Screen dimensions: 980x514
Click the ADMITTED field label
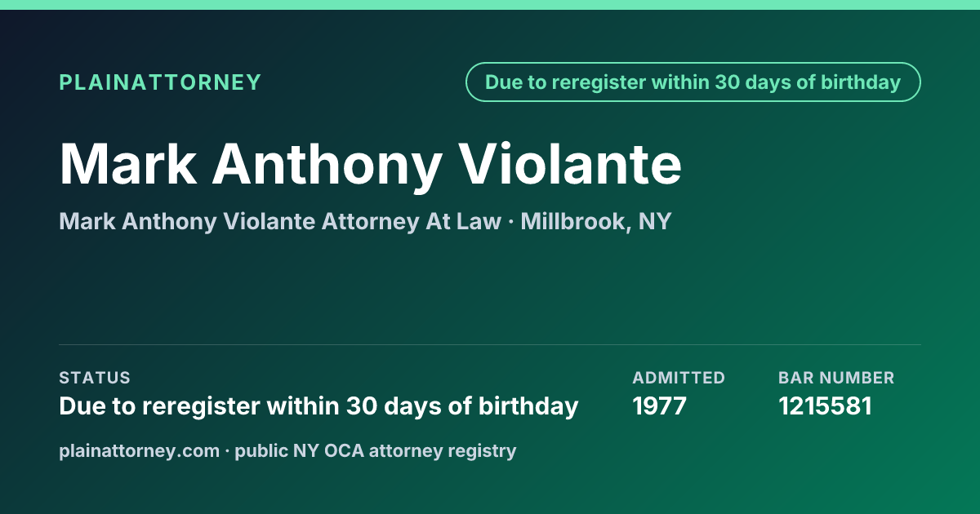click(679, 378)
